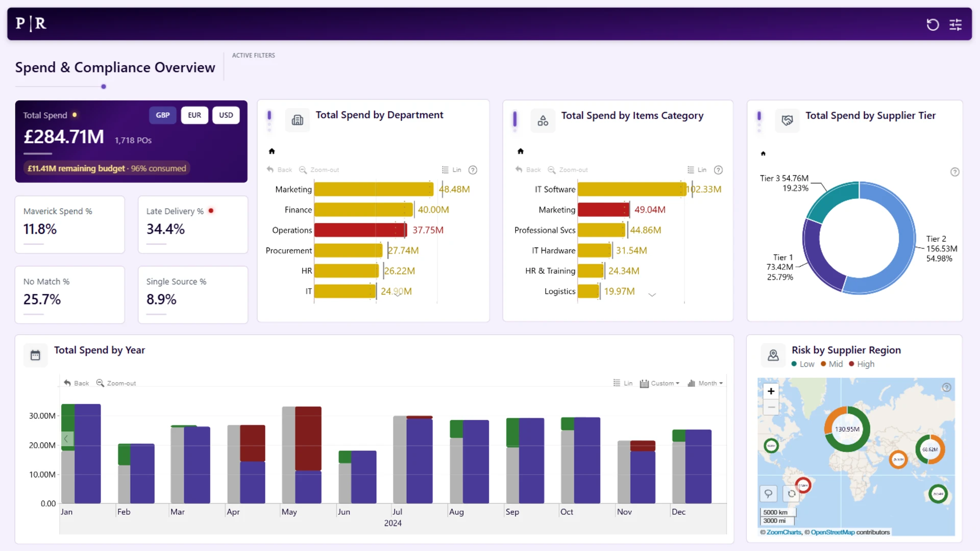This screenshot has width=980, height=551.
Task: Click Back in the Total Spend by Year toolbar
Action: (76, 383)
